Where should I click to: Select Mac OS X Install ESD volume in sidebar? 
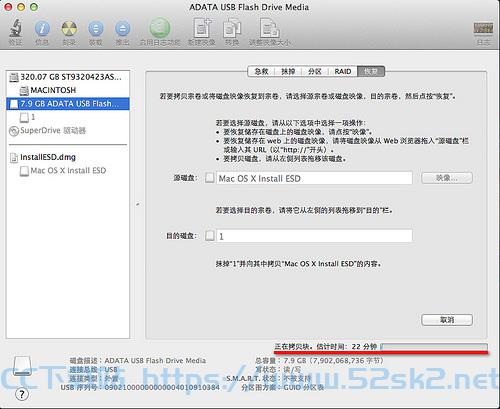pyautogui.click(x=68, y=171)
